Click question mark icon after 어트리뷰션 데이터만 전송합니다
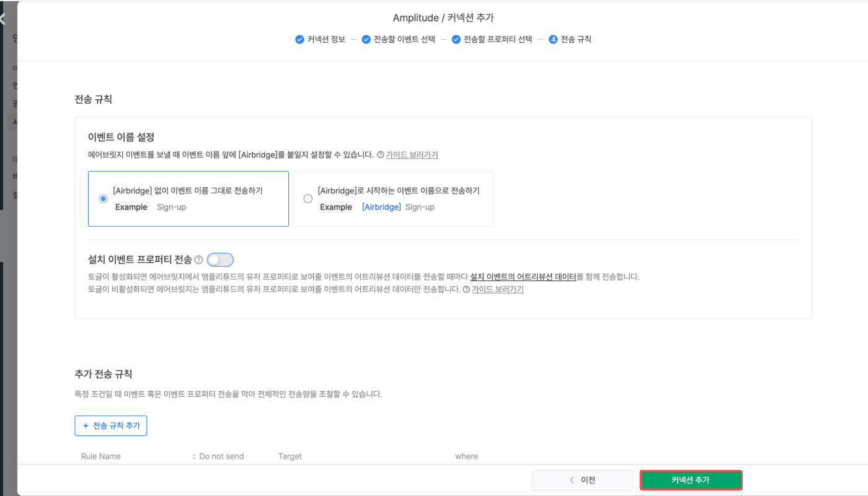This screenshot has width=868, height=496. pos(466,290)
